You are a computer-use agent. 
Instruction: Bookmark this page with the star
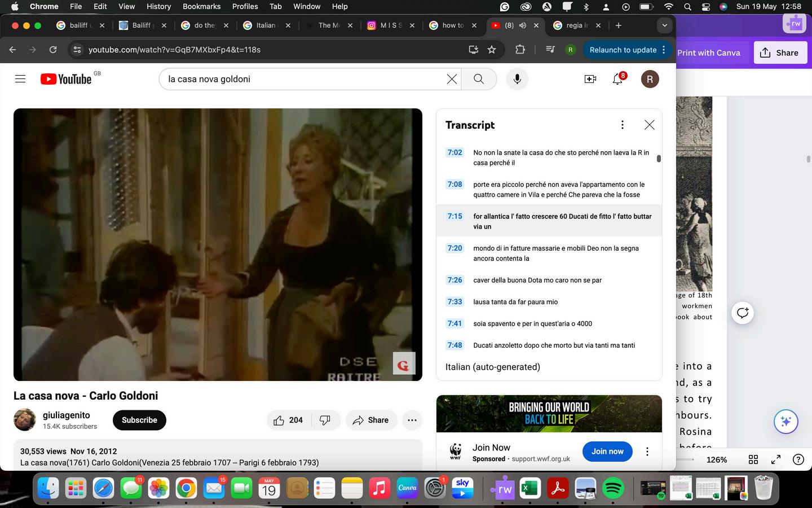pos(492,50)
